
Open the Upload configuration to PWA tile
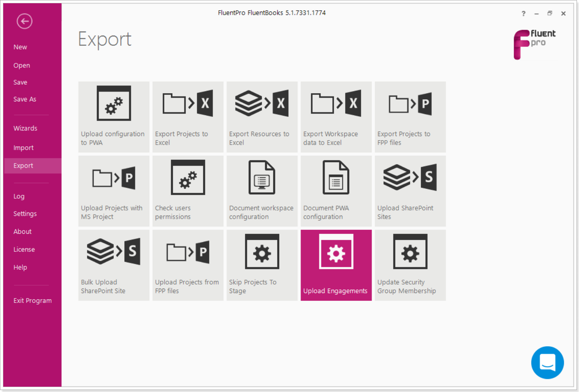pos(114,117)
